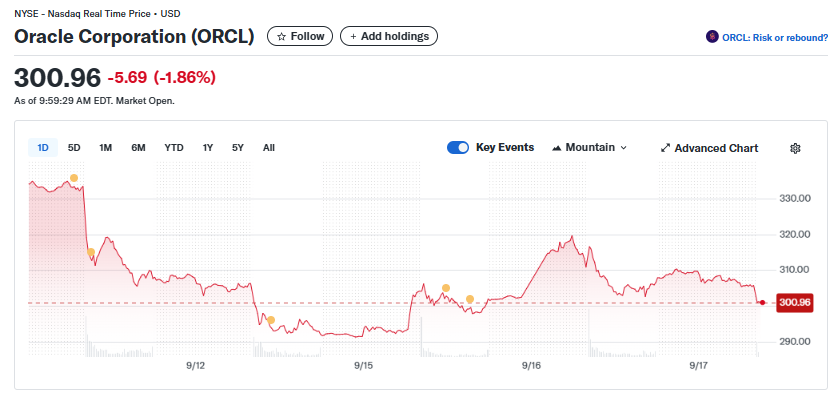Click the Add holdings button
This screenshot has height=395, width=840.
(x=389, y=36)
